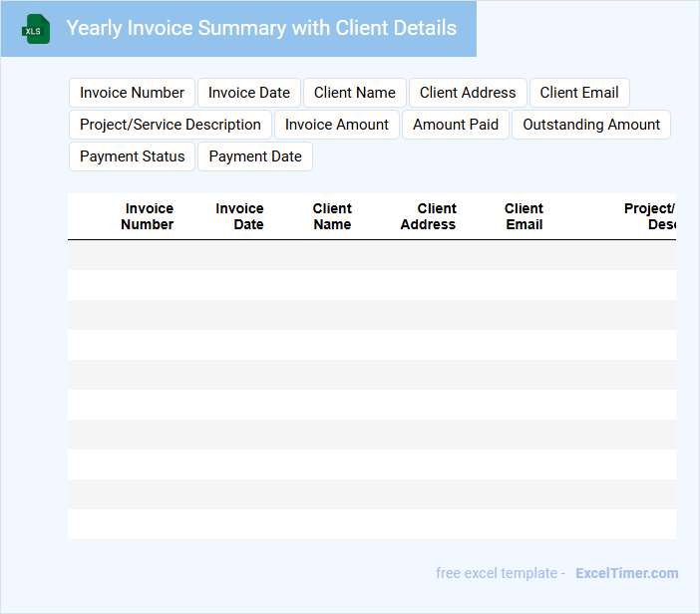Viewport: 700px width, 614px height.
Task: Click the Yearly Invoice Summary title
Action: [261, 28]
